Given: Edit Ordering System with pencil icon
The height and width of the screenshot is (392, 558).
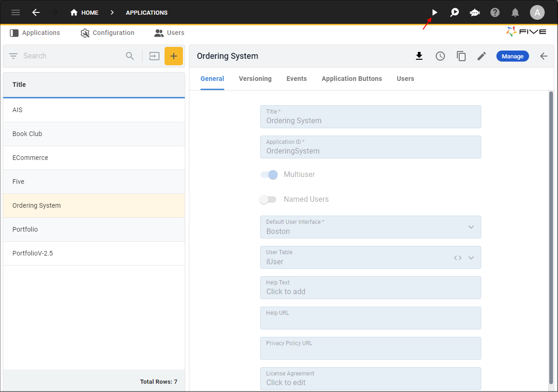Looking at the screenshot, I should [x=481, y=56].
